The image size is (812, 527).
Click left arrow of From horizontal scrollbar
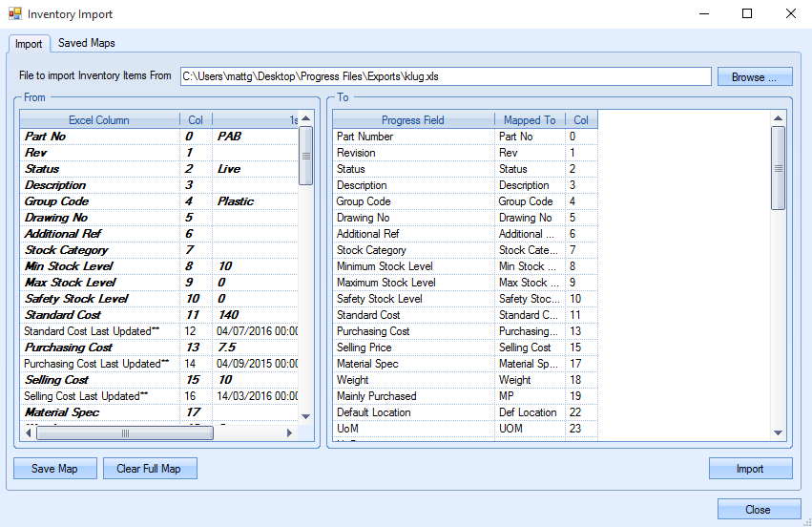click(29, 432)
